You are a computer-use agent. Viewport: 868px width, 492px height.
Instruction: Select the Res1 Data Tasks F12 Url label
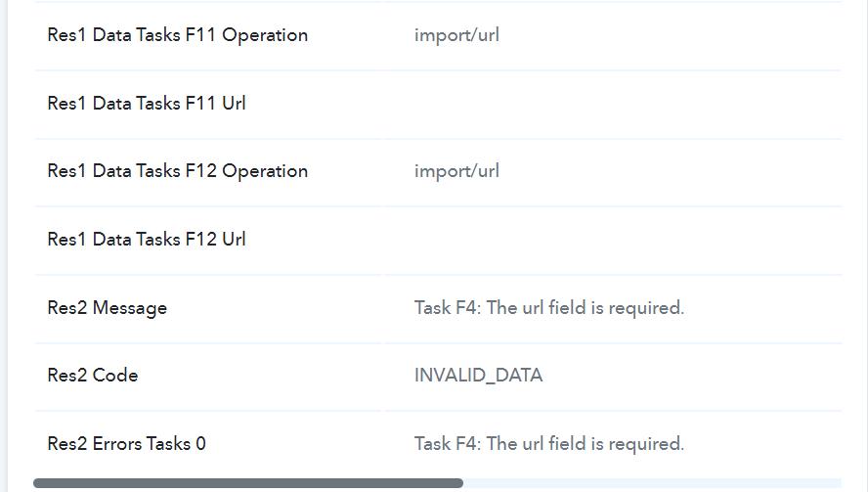[147, 240]
